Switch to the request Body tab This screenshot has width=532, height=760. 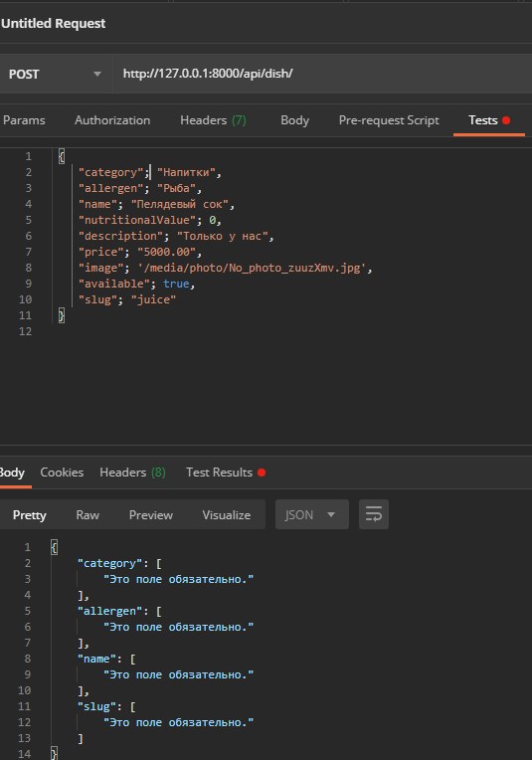pyautogui.click(x=294, y=120)
